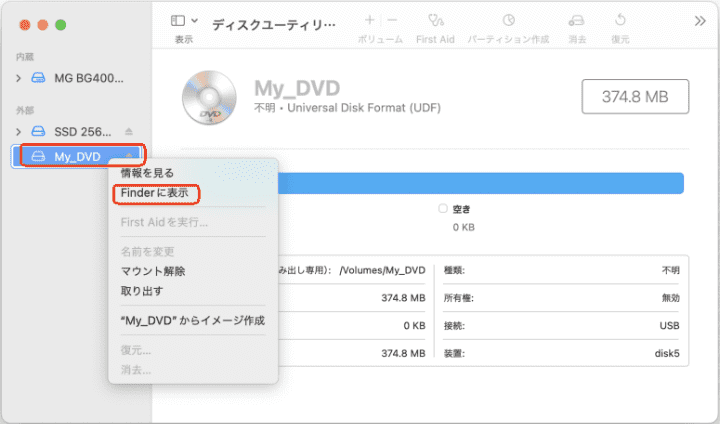Click the /Volumes/My_DVD mount path

[x=382, y=271]
